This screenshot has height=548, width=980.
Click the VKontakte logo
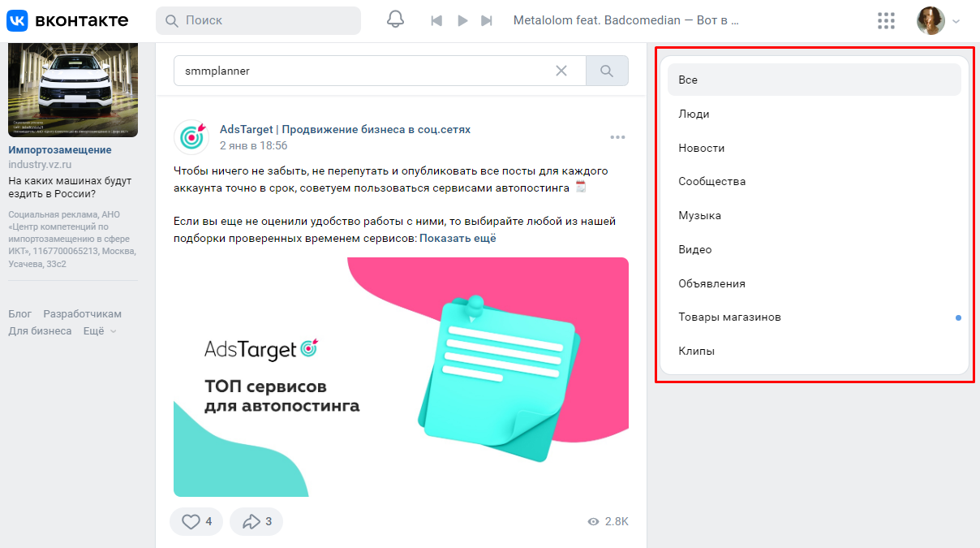(x=67, y=20)
